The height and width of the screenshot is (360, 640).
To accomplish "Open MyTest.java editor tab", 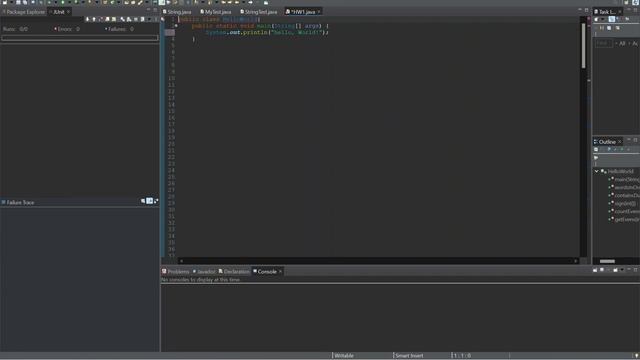I will click(216, 12).
